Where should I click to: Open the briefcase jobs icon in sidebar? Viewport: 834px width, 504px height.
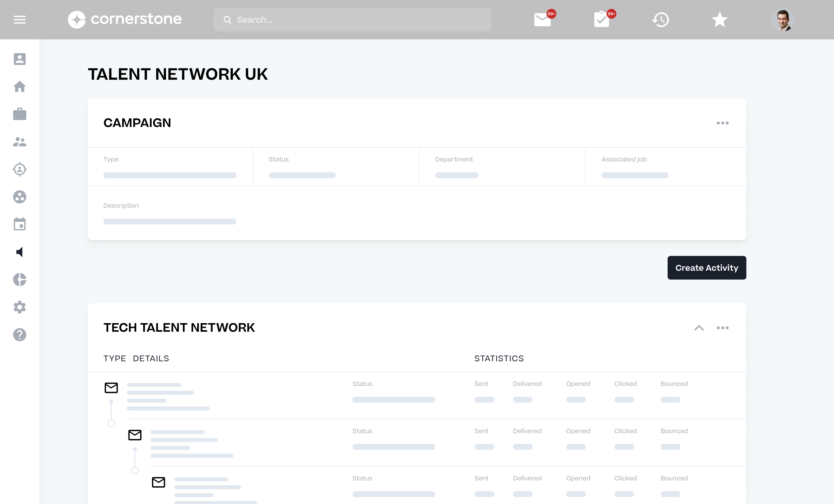[x=20, y=114]
